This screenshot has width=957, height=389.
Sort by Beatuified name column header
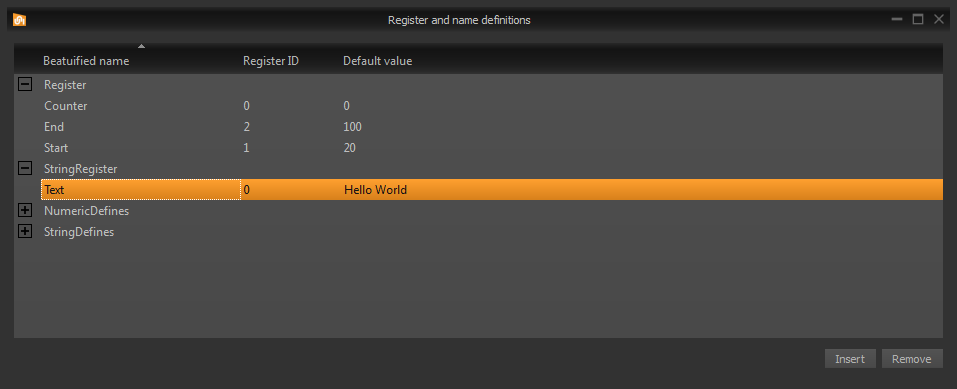click(x=86, y=61)
